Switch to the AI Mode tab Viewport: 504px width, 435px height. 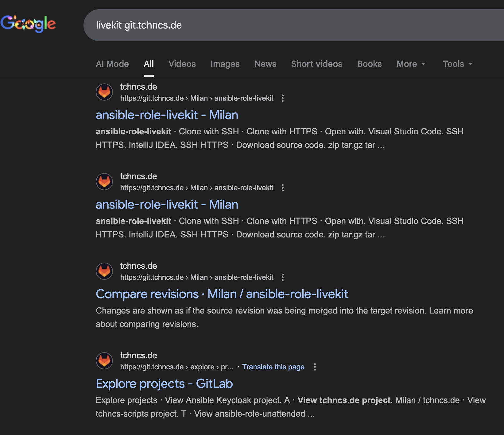[112, 64]
